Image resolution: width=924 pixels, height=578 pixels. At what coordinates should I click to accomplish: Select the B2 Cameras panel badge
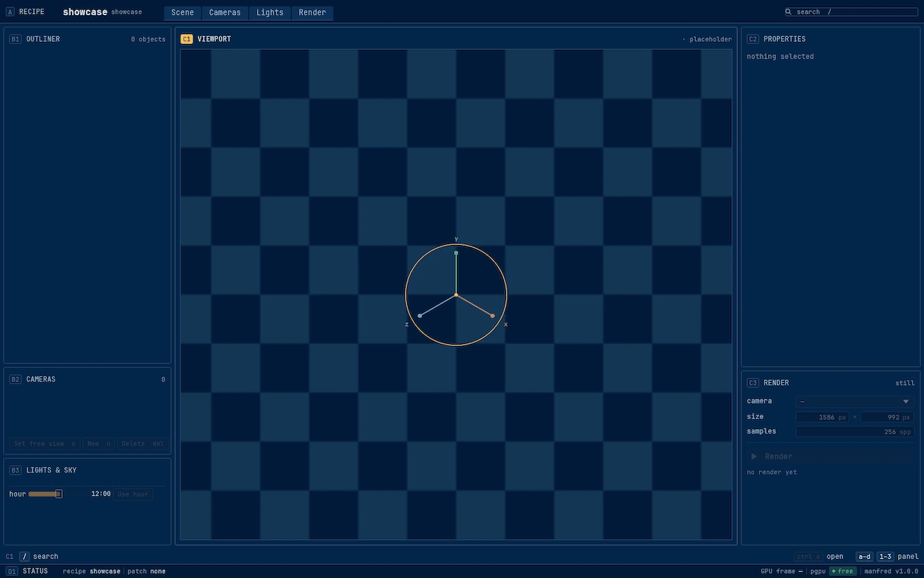pos(15,379)
